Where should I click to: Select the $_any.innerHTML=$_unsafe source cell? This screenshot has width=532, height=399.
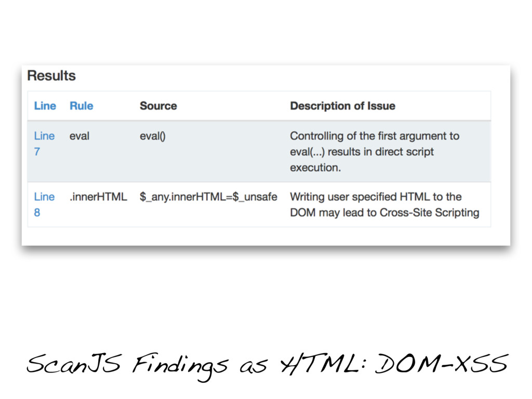(208, 197)
